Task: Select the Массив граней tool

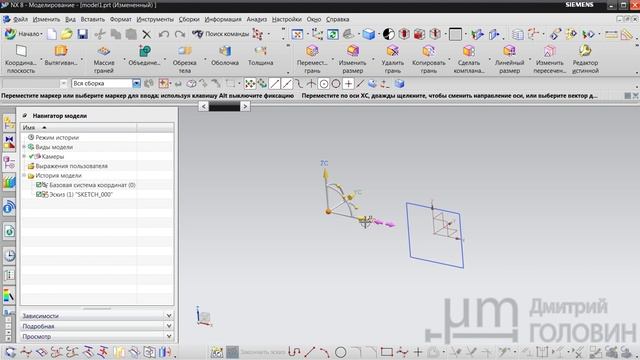Action: click(x=104, y=59)
